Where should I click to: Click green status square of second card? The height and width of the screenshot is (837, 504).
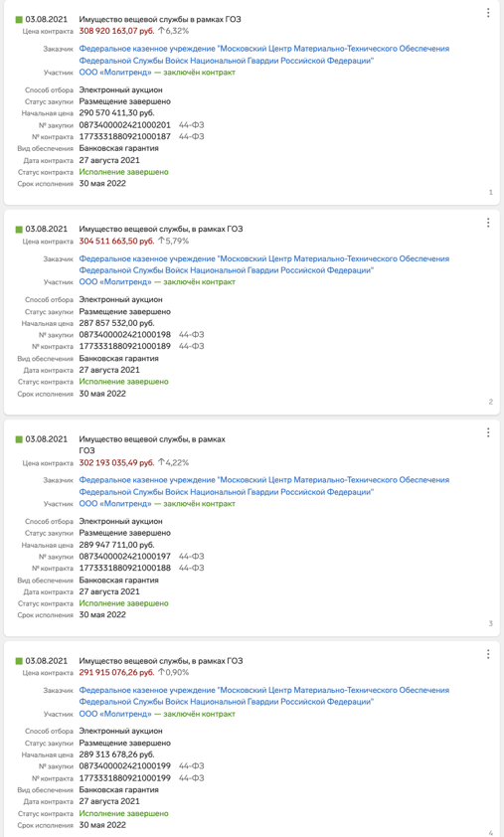[19, 229]
